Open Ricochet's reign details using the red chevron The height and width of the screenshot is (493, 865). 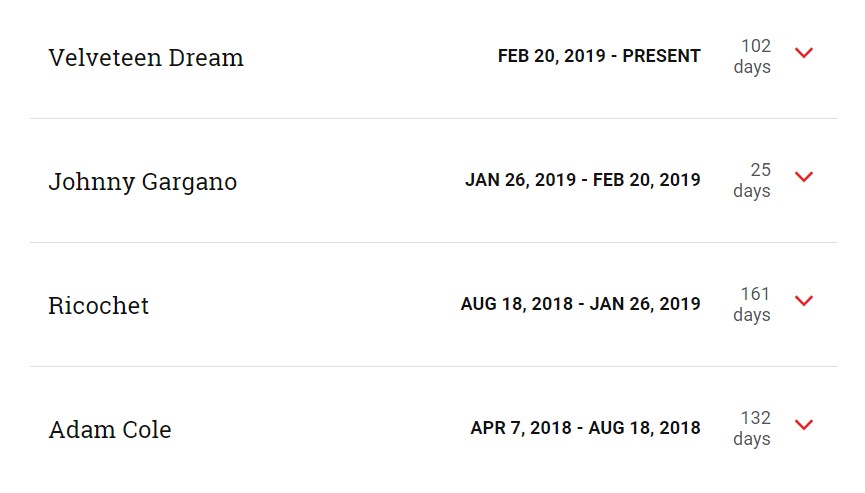[804, 301]
